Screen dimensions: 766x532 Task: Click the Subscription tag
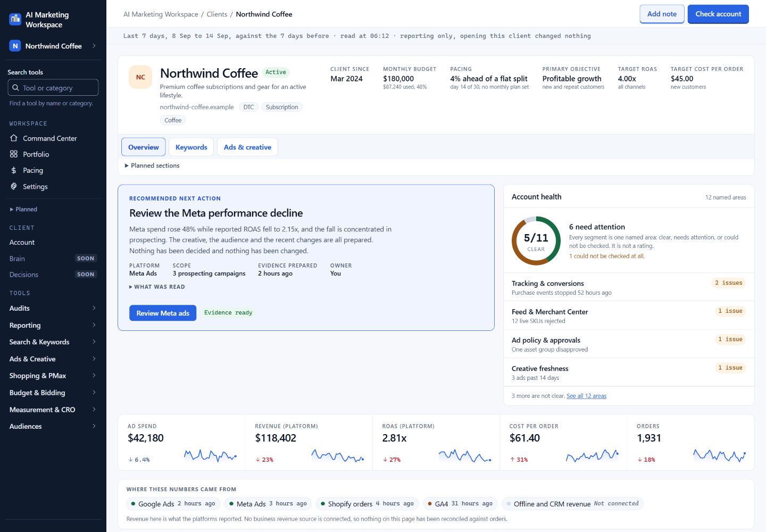(x=282, y=107)
